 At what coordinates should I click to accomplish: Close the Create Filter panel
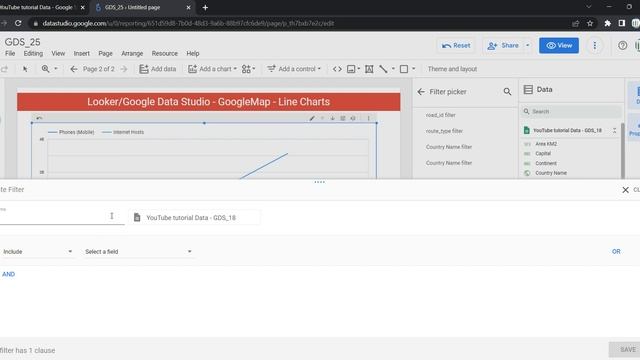625,190
